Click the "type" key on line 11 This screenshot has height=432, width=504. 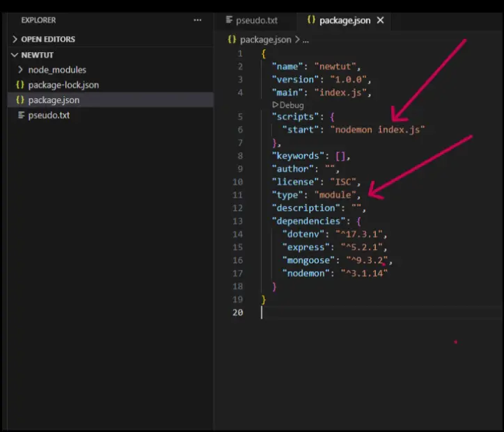point(288,195)
